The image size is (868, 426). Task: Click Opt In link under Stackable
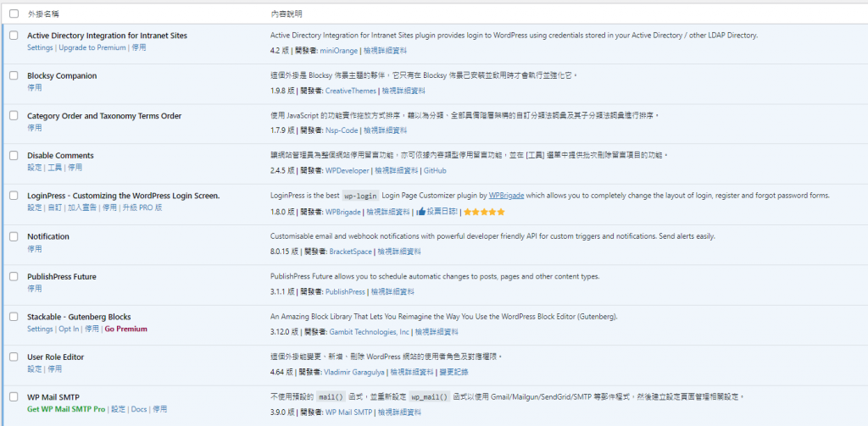pyautogui.click(x=69, y=329)
